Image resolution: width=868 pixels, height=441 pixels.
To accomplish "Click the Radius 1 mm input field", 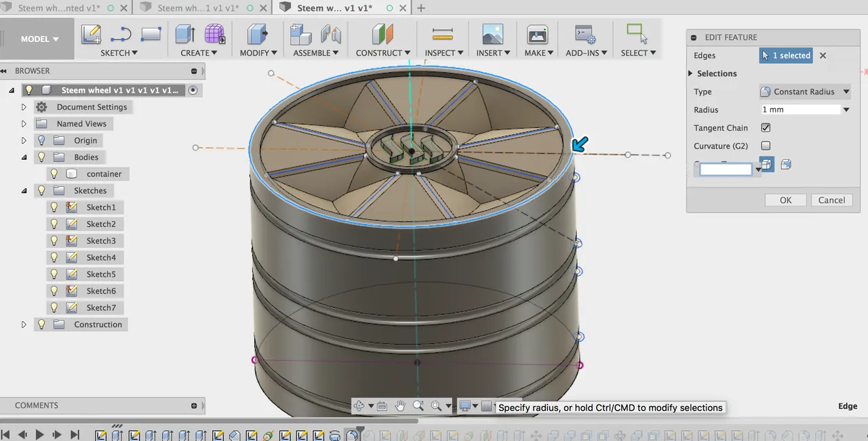I will 801,110.
